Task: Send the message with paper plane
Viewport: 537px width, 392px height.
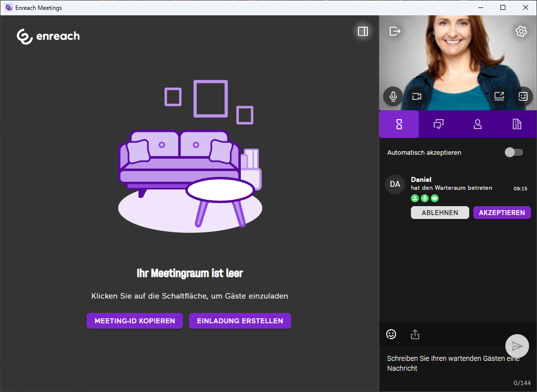Action: tap(517, 346)
